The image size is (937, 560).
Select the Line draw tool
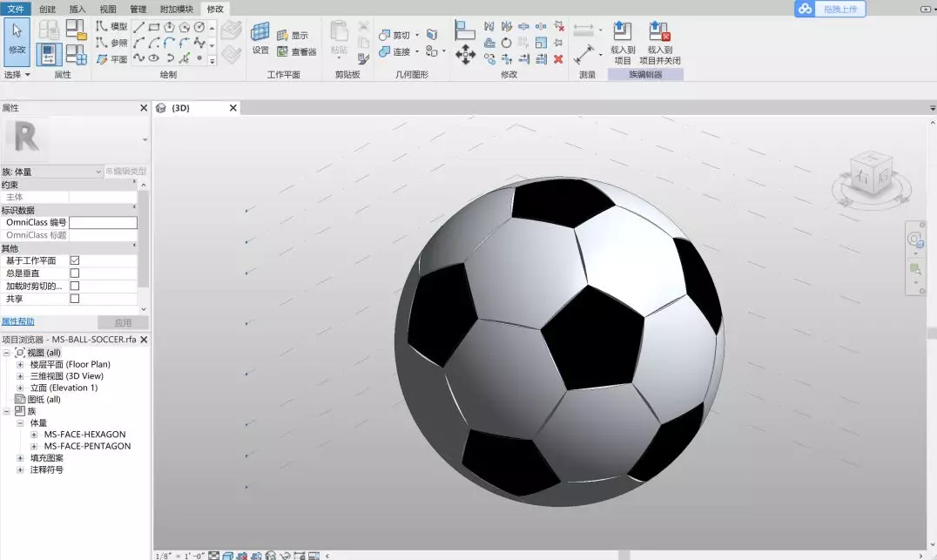point(138,27)
